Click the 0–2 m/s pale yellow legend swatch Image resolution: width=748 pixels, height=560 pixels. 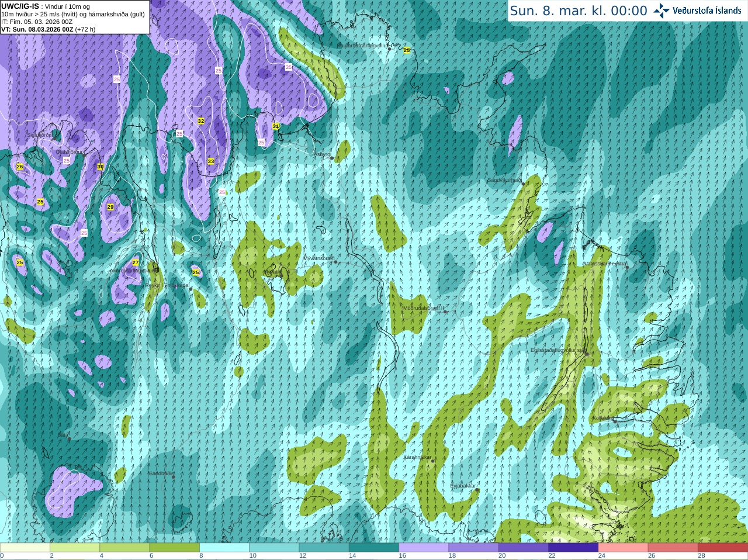click(25, 548)
